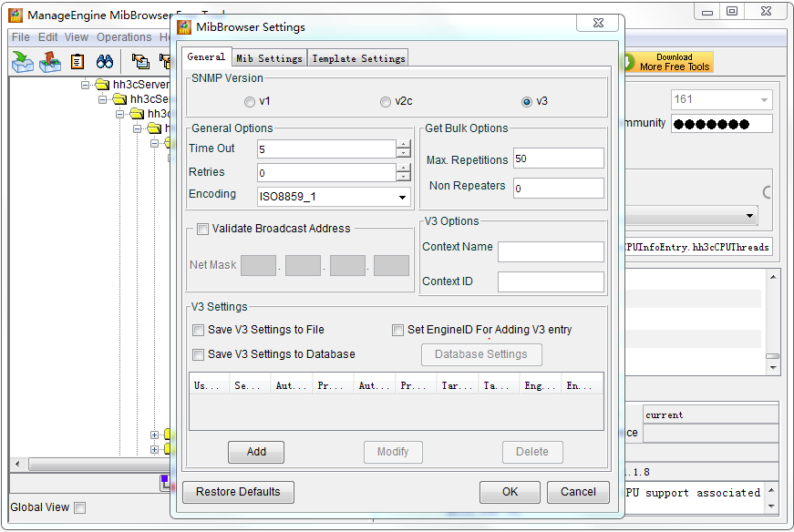Click the Database Settings button
Screen dimensions: 794x532
point(481,354)
